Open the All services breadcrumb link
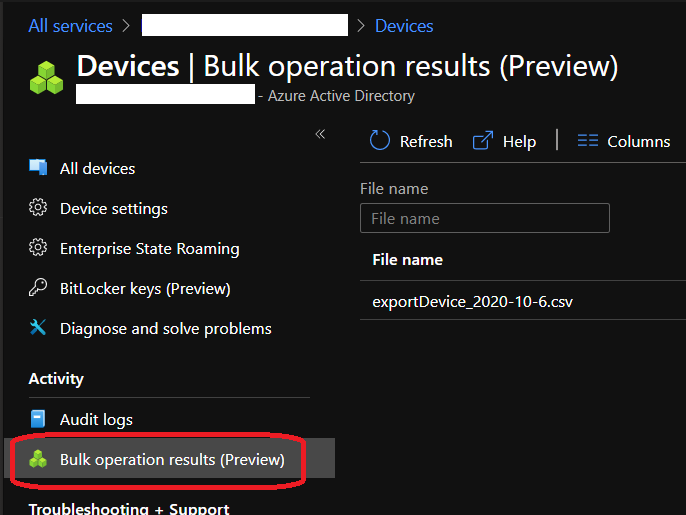The height and width of the screenshot is (515, 686). pos(70,26)
